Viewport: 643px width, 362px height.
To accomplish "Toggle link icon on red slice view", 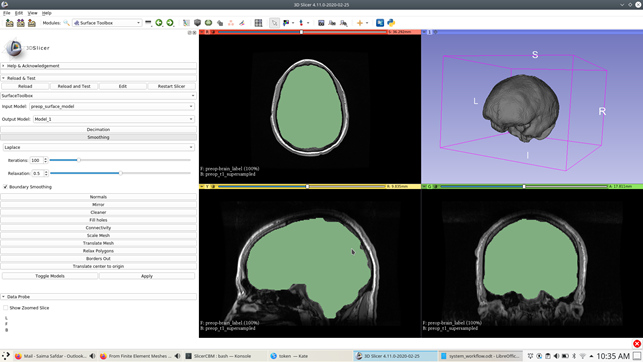I will (213, 32).
